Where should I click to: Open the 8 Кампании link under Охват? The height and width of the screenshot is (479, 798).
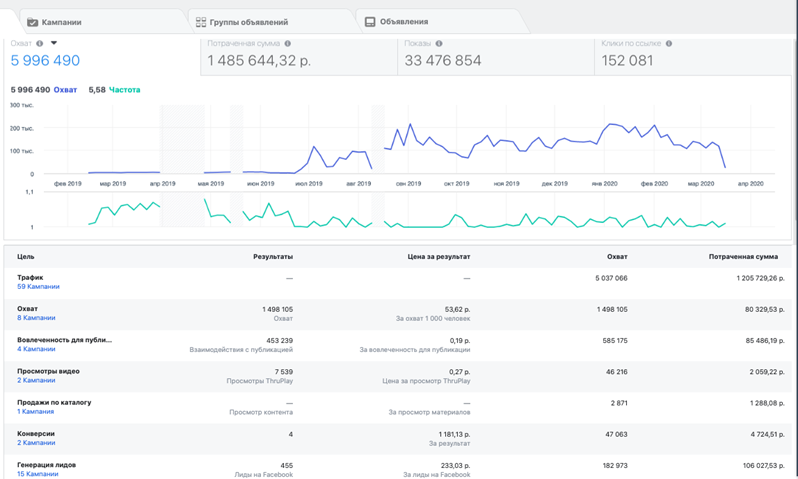(x=36, y=318)
